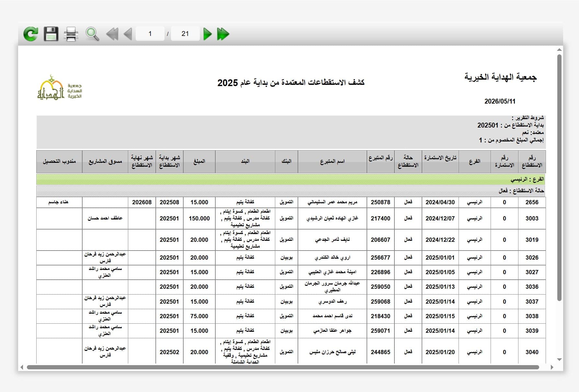Click the total pages field showing 21
This screenshot has width=579, height=392.
pos(185,34)
